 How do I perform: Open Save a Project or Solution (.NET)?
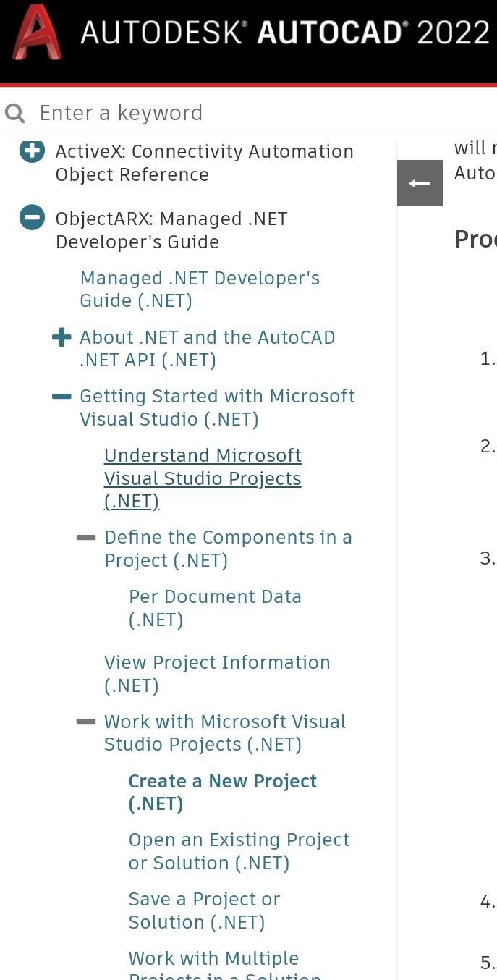pos(204,910)
